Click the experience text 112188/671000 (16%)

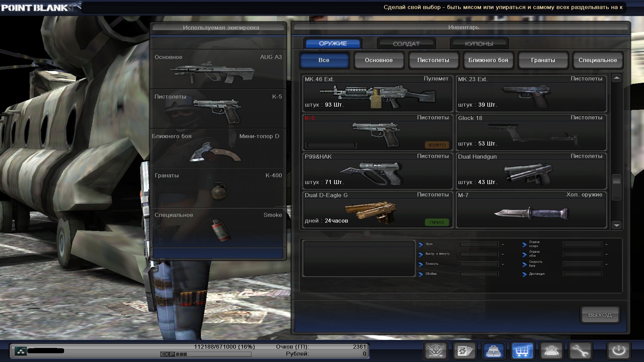(224, 347)
